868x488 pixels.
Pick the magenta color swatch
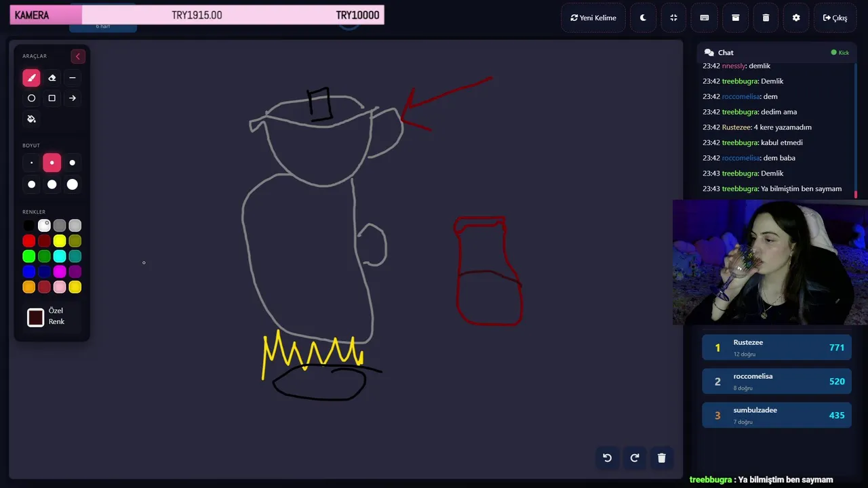tap(60, 272)
